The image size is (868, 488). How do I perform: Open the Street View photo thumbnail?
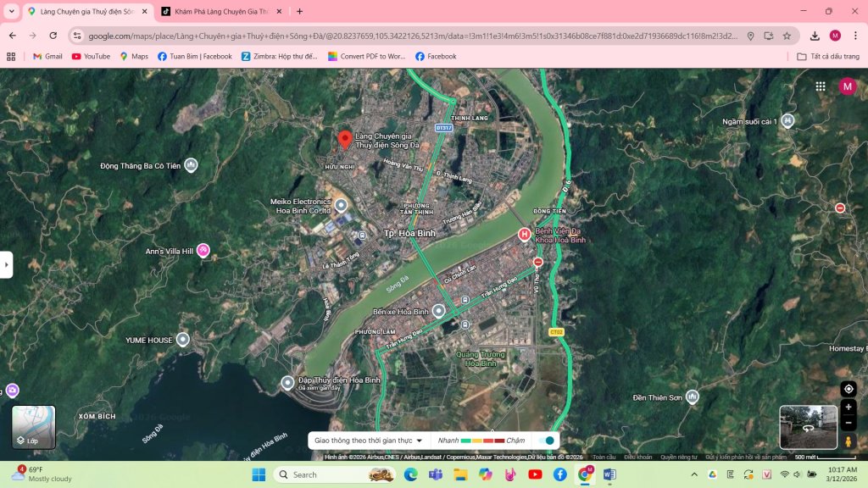(808, 427)
